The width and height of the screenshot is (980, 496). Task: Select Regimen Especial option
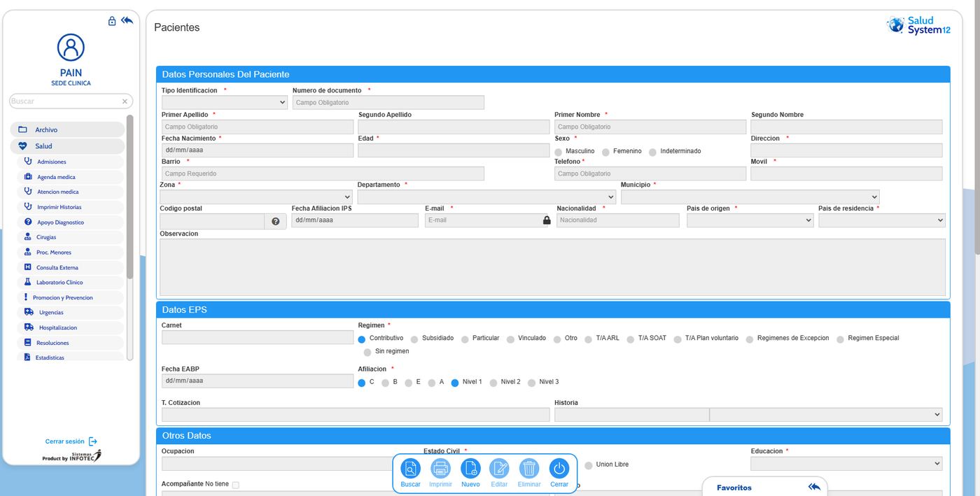841,339
